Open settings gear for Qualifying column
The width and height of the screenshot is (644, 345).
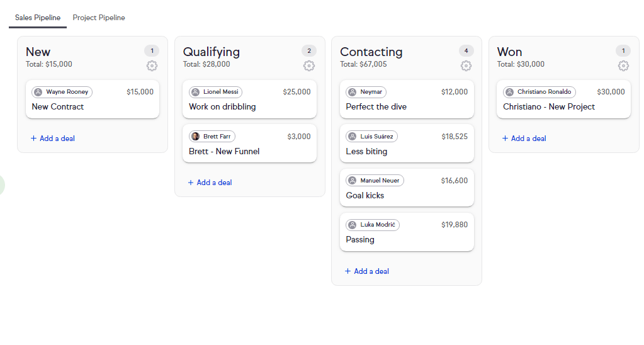[x=309, y=65]
